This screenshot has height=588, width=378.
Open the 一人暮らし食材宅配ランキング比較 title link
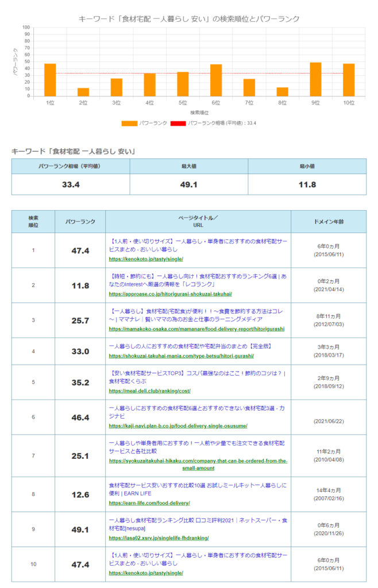[x=198, y=524]
